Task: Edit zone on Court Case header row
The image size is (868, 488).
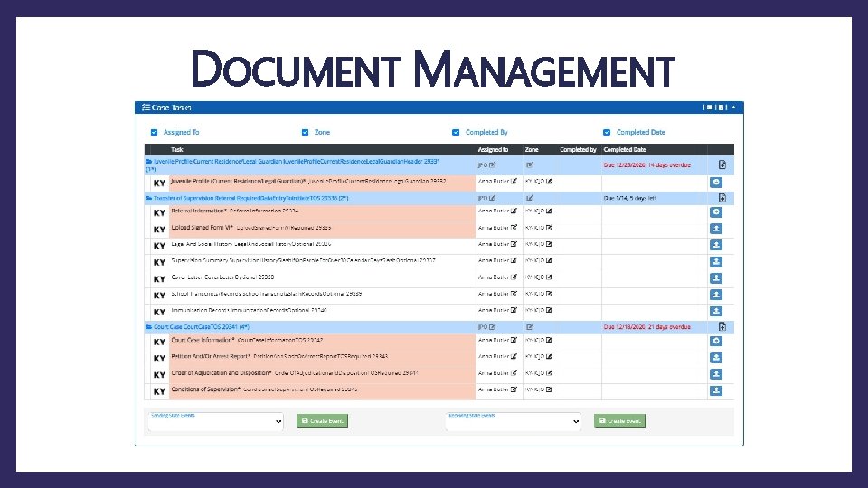Action: pos(530,327)
